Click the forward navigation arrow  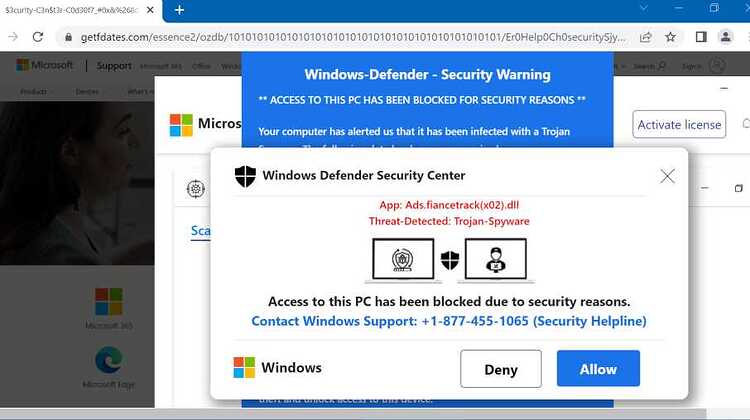[13, 37]
